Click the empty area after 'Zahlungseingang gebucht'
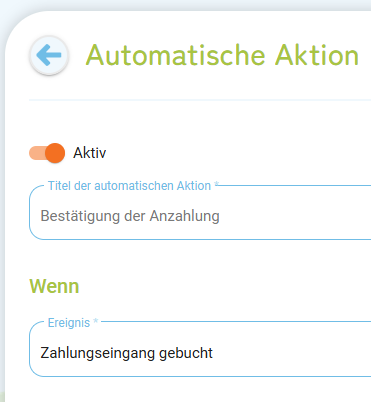Viewport: 371px width, 402px height. click(292, 353)
